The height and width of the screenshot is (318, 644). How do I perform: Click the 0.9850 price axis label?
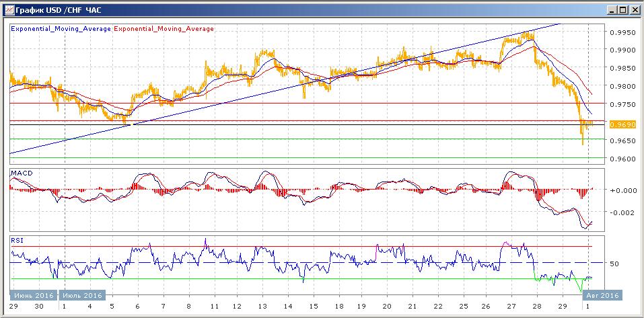(622, 68)
